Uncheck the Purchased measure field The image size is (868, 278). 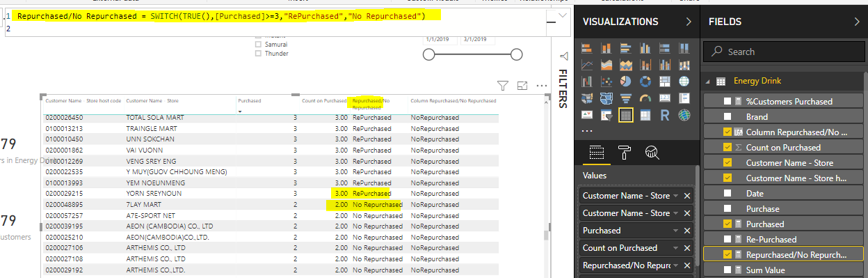coord(728,224)
